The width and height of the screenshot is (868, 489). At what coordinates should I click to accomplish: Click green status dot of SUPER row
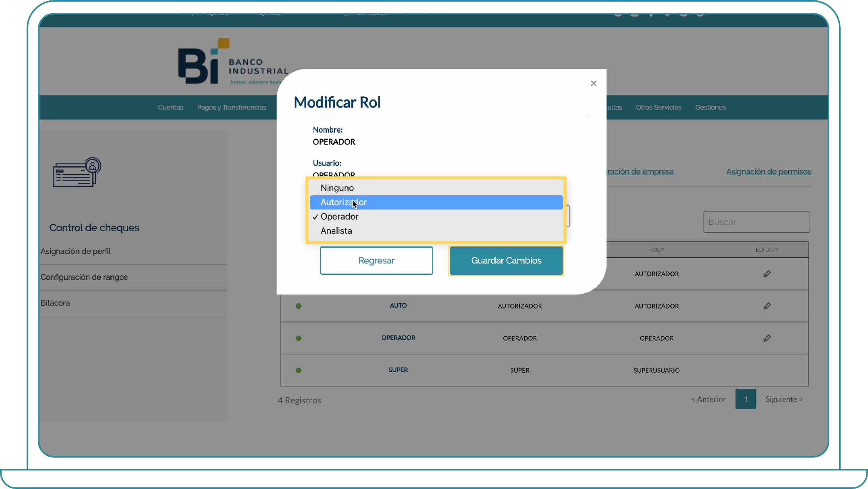pyautogui.click(x=299, y=371)
